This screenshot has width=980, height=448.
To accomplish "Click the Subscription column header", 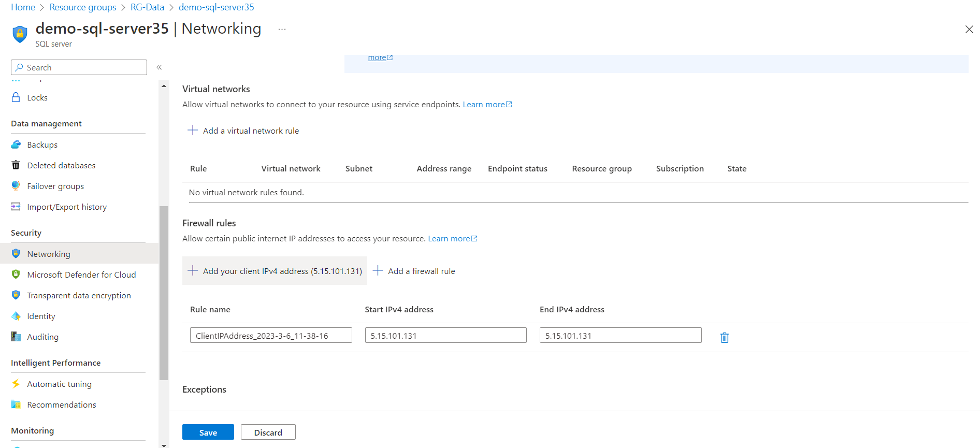I will 680,168.
